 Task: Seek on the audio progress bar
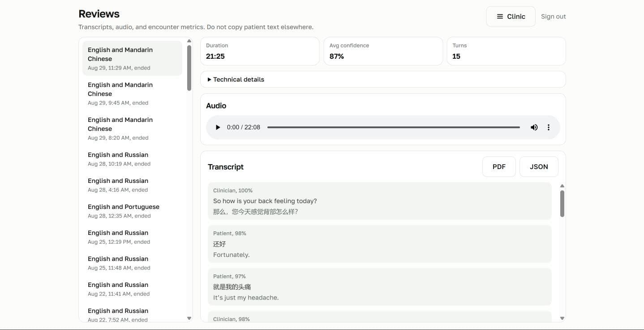[394, 127]
